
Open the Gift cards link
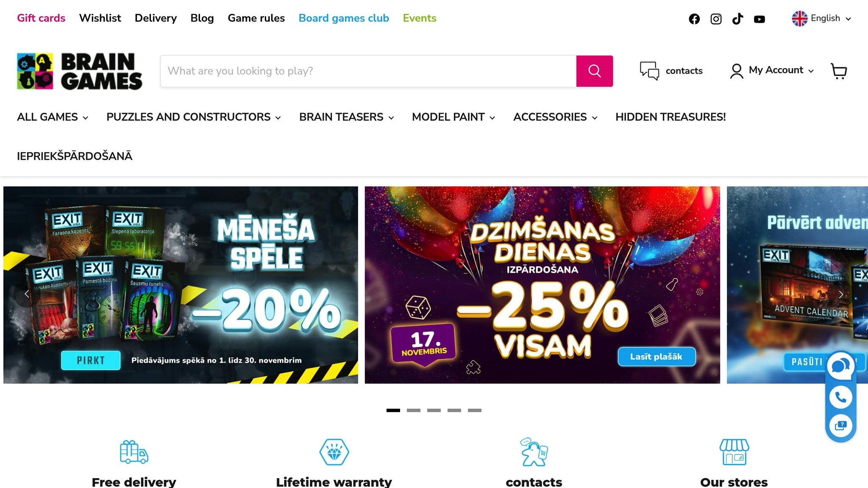click(x=41, y=18)
